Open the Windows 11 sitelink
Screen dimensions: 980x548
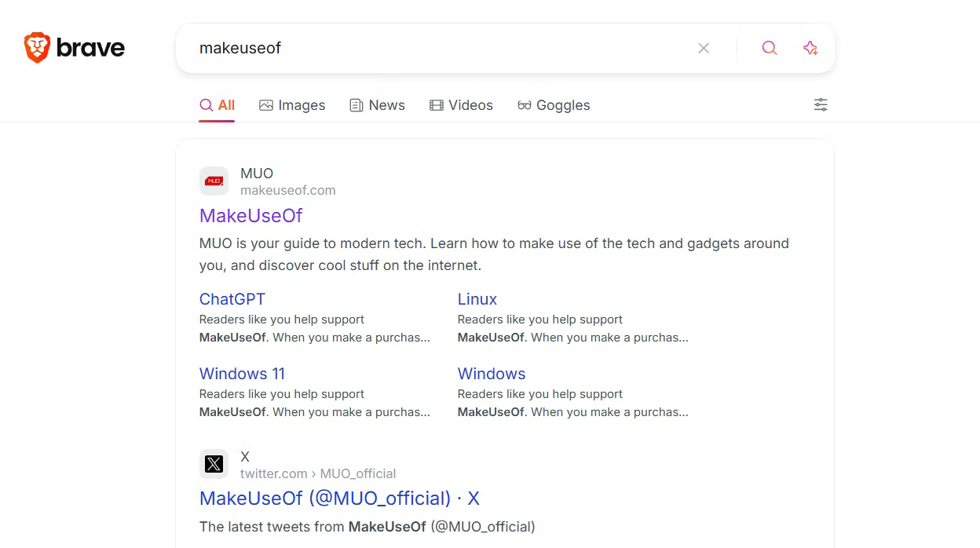pos(241,374)
